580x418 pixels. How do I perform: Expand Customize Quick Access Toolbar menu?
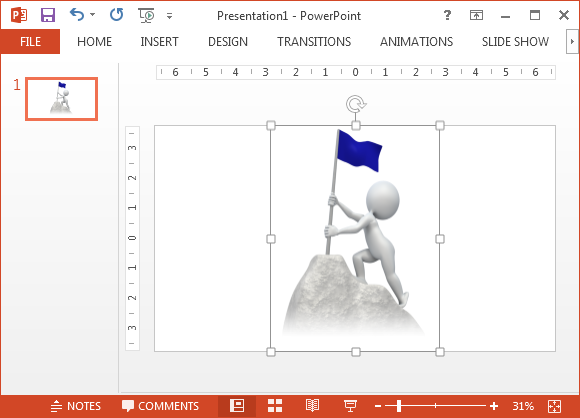coord(169,16)
